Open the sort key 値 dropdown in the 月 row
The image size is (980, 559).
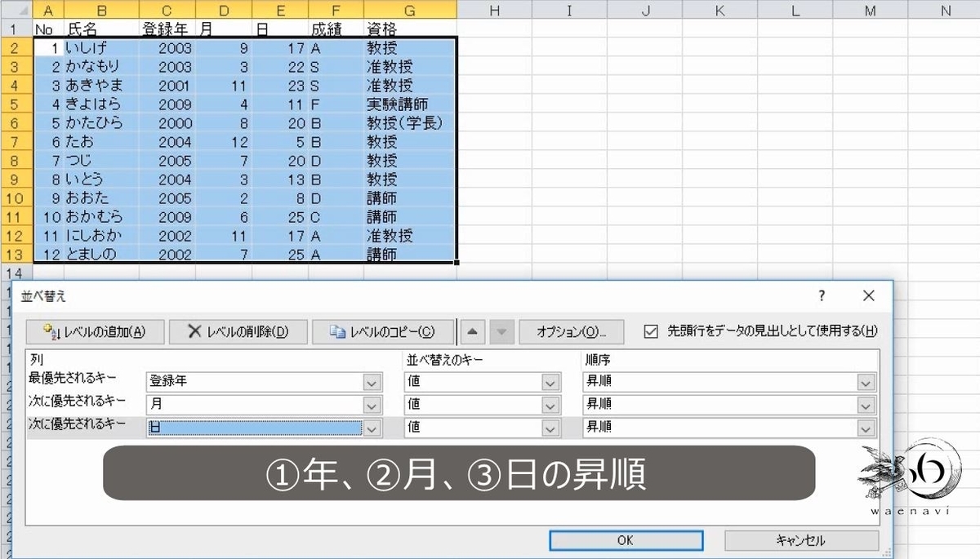(x=552, y=404)
